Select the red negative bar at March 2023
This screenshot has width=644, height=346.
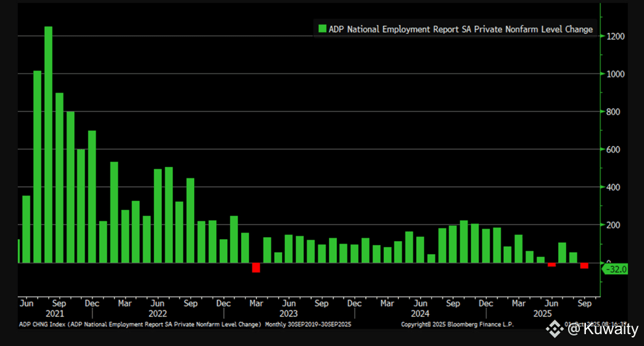[x=256, y=267]
